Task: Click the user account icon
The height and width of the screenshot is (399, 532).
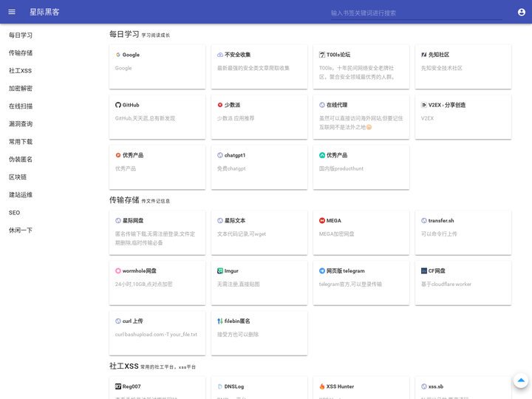Action: tap(522, 13)
